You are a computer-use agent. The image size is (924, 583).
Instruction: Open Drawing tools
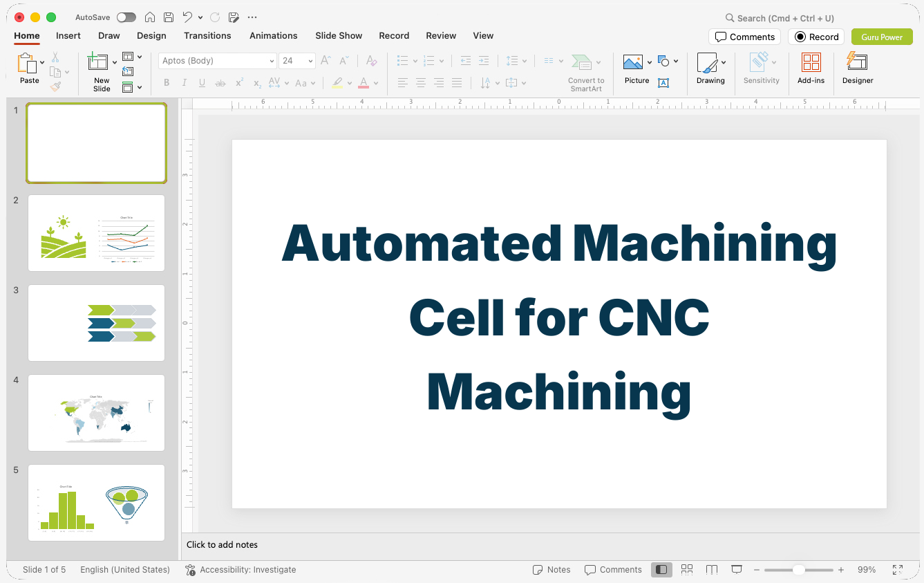[x=710, y=69]
